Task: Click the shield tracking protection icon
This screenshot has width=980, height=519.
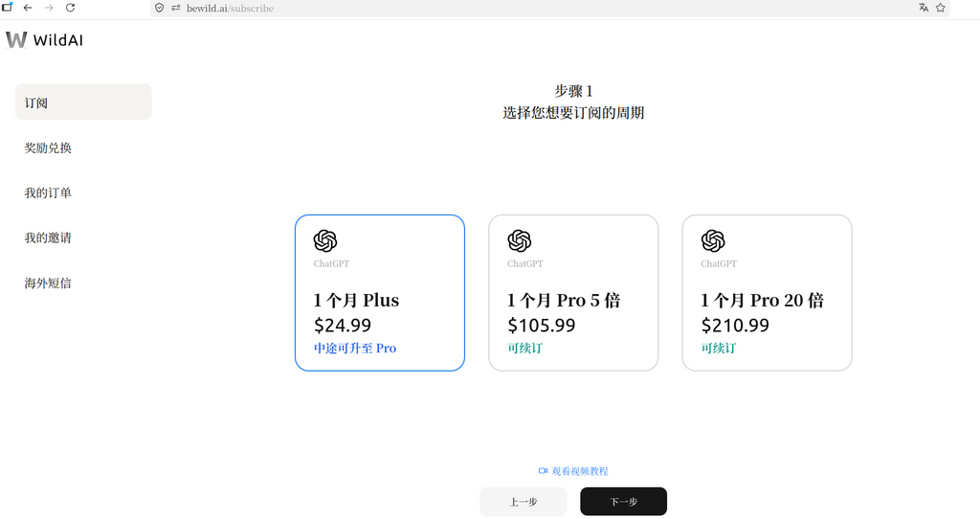Action: click(160, 8)
